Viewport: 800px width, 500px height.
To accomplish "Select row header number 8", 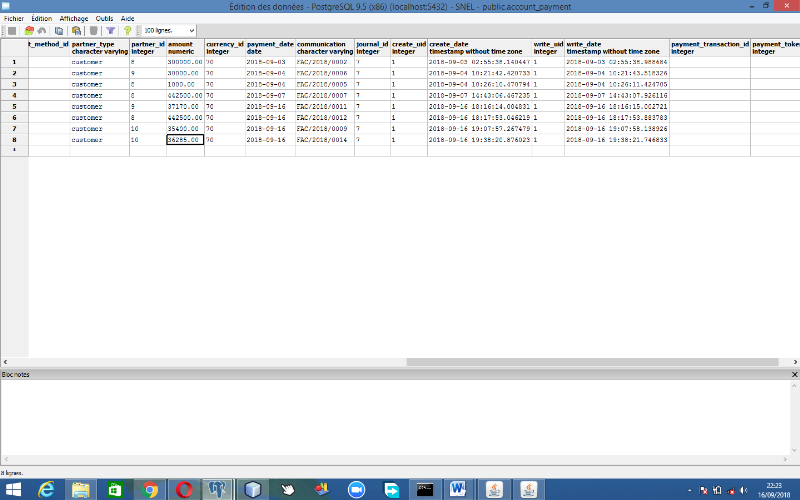I will (14, 140).
